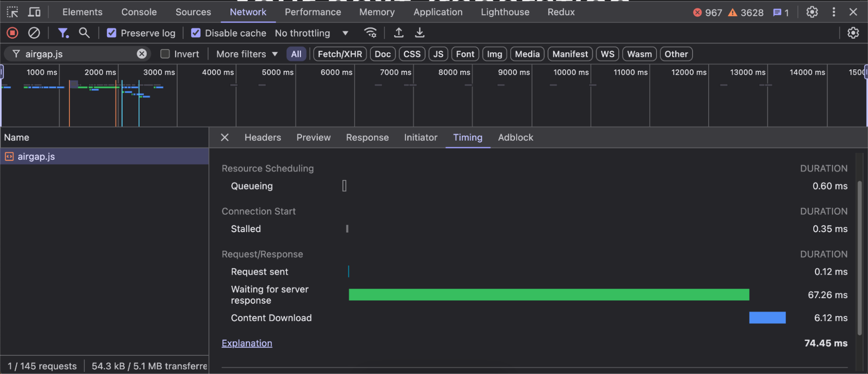Click the total 74.45 ms value
This screenshot has height=374, width=868.
pos(825,343)
